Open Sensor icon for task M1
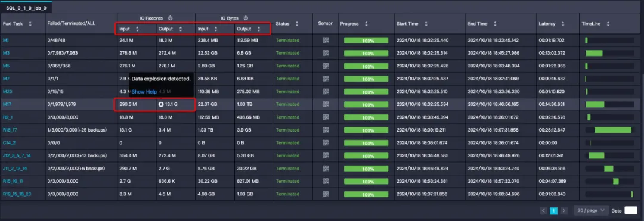This screenshot has width=644, height=221. (x=326, y=40)
